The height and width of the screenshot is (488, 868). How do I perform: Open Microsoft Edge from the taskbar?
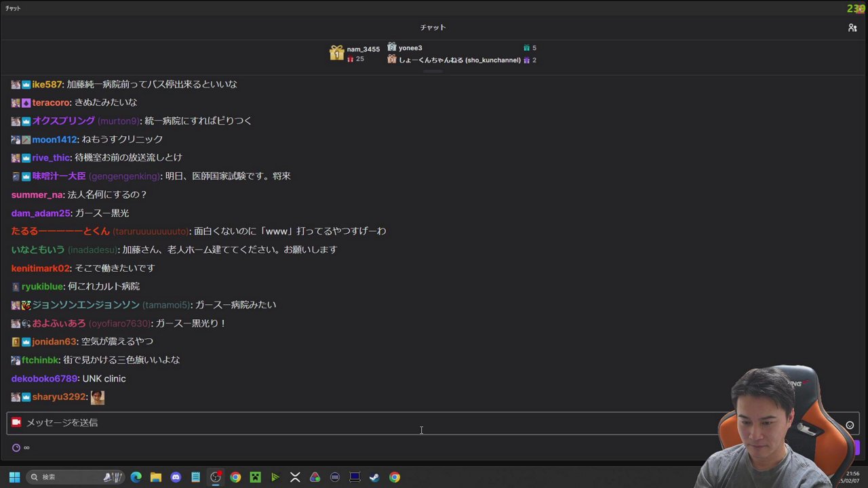click(136, 477)
